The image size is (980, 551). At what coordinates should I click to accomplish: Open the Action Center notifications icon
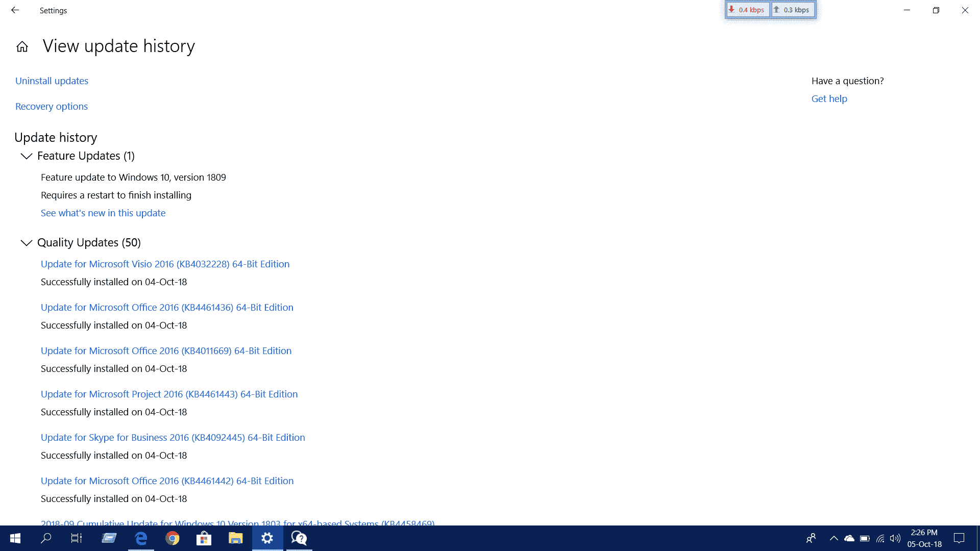coord(959,538)
